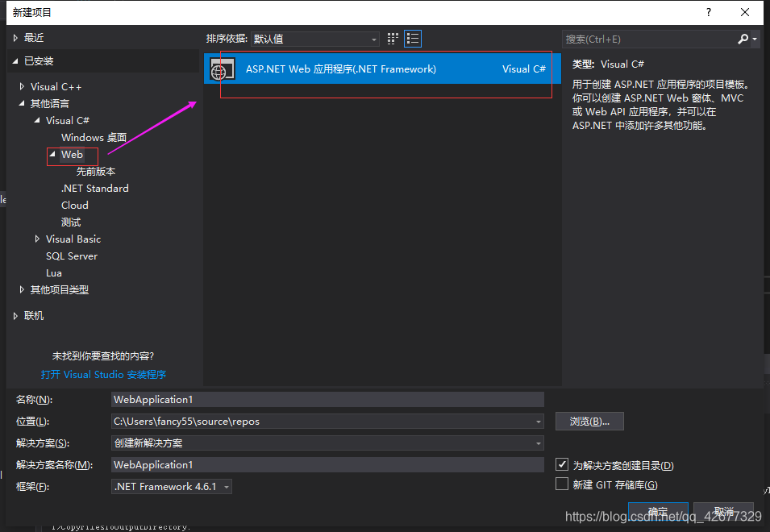The image size is (770, 532).
Task: Toggle 为解决方案创建目录 checkbox
Action: point(562,464)
